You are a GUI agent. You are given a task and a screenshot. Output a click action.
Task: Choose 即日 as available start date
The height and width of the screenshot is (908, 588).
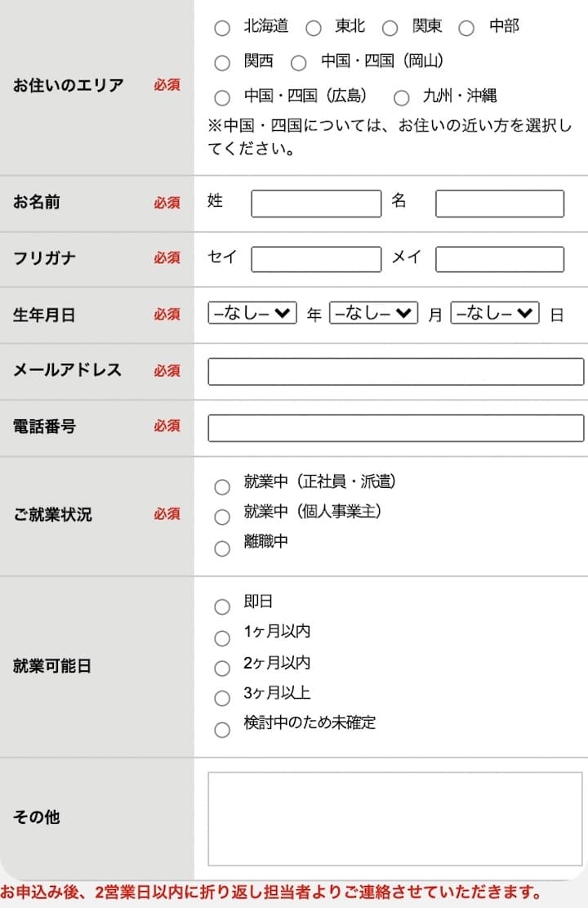point(221,606)
